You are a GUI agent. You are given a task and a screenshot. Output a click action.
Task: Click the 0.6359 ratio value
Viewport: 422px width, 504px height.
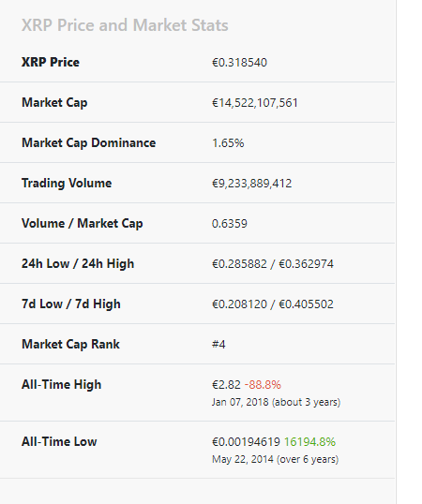(230, 224)
